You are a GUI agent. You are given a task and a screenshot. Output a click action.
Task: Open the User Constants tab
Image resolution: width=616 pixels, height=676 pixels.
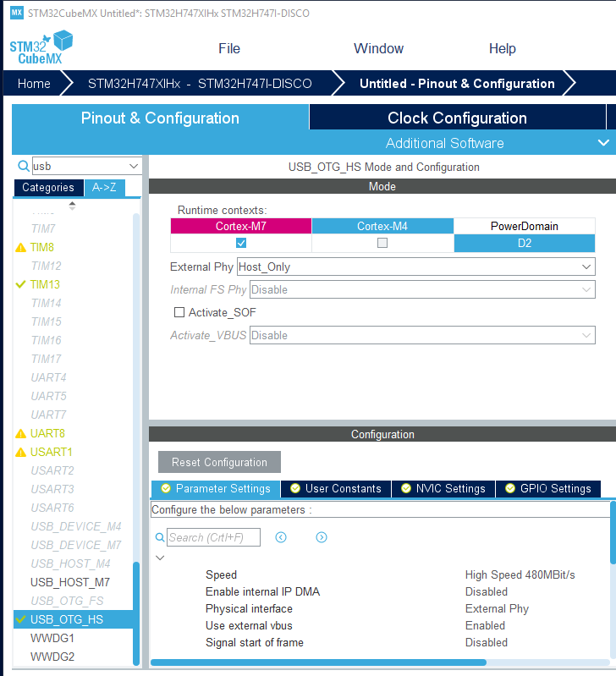(336, 488)
